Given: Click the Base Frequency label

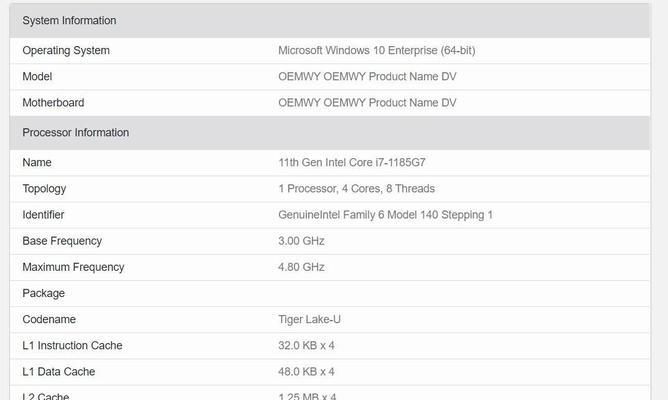Looking at the screenshot, I should coord(62,241).
